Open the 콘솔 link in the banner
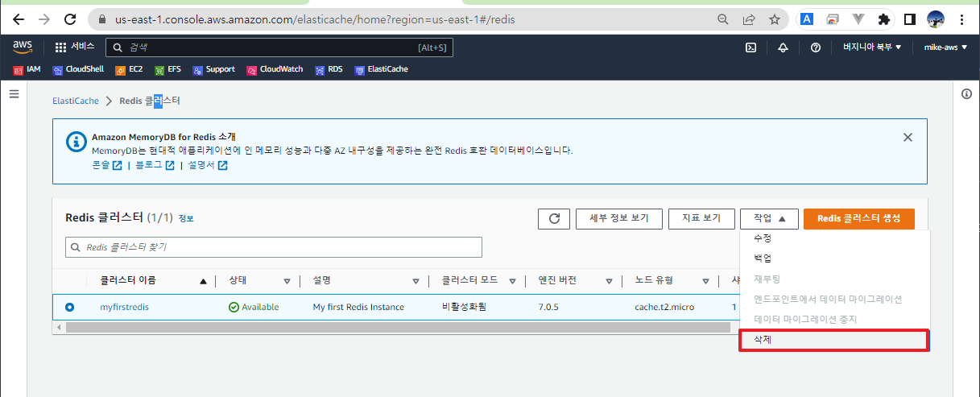This screenshot has height=397, width=980. tap(106, 165)
